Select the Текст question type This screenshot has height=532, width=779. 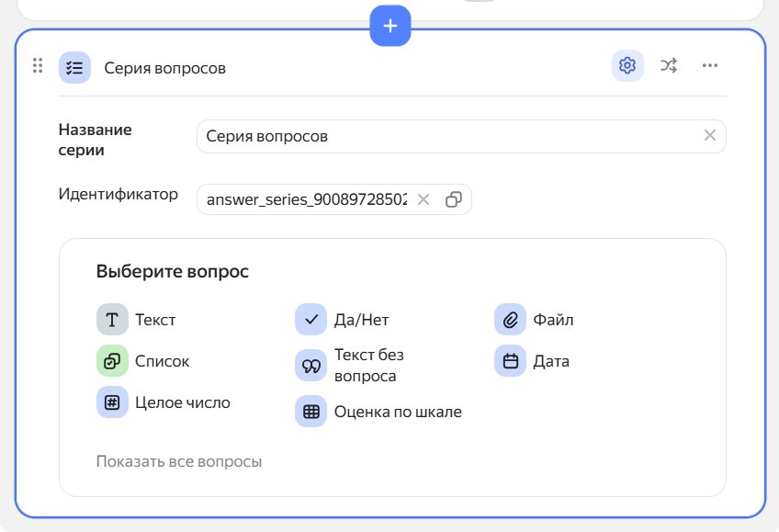(x=138, y=320)
